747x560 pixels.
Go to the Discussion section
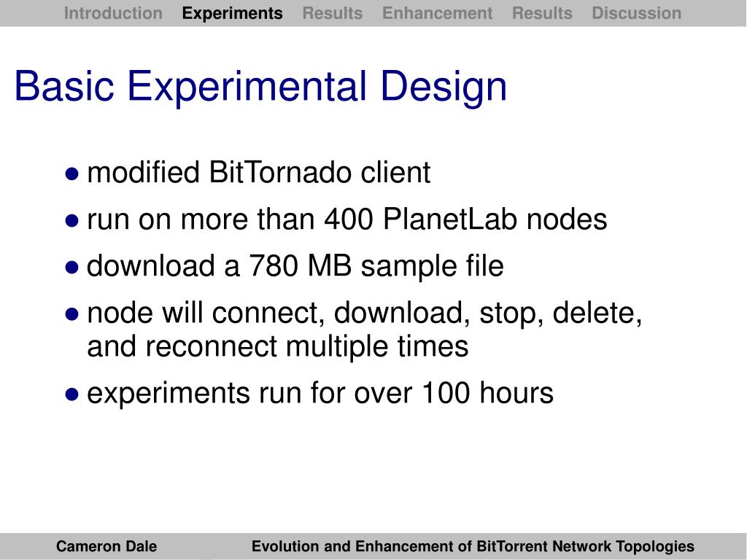tap(636, 13)
